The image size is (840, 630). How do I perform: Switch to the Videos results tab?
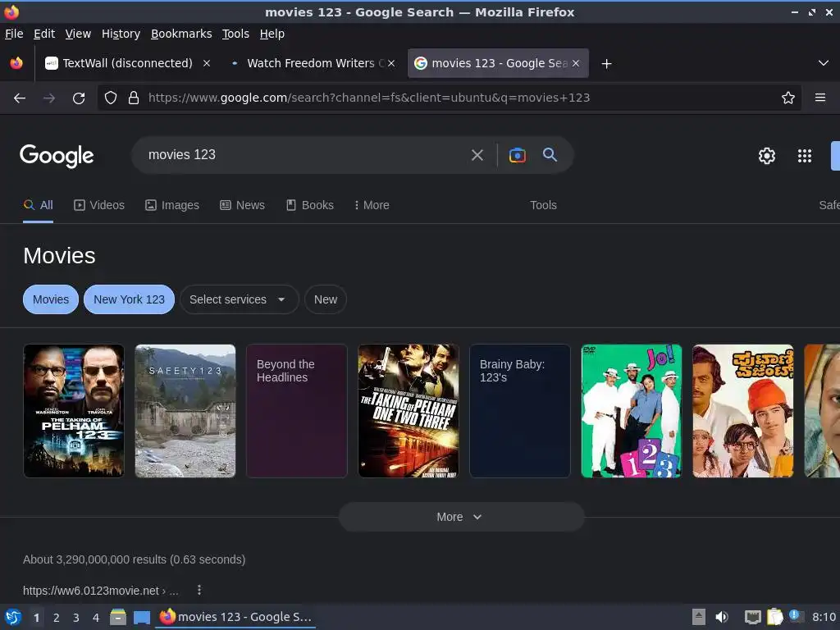tap(99, 205)
